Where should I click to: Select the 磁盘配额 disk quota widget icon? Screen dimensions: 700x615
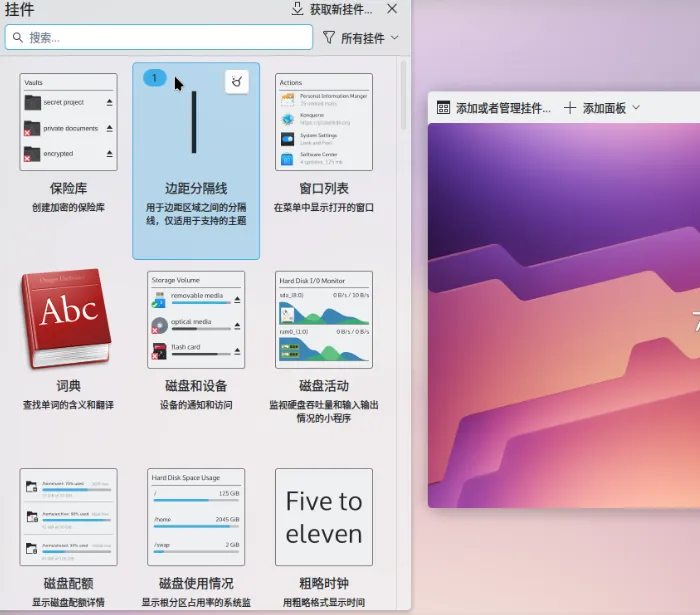pyautogui.click(x=68, y=516)
